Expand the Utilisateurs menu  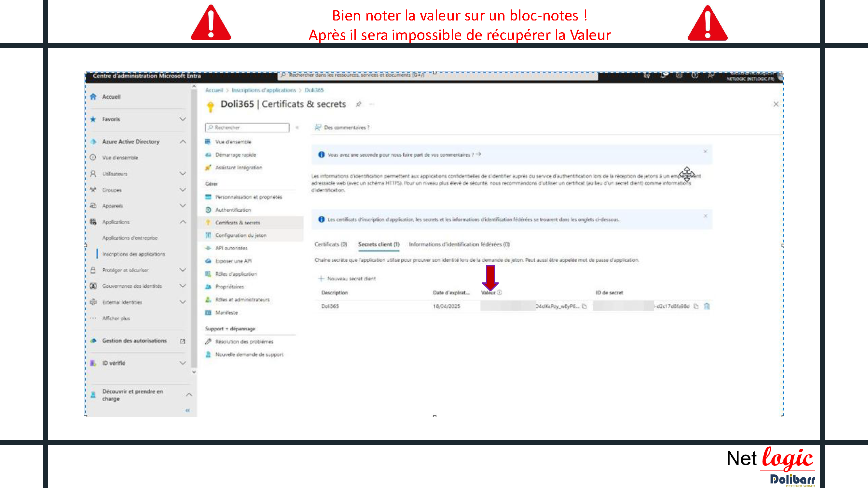click(x=183, y=174)
